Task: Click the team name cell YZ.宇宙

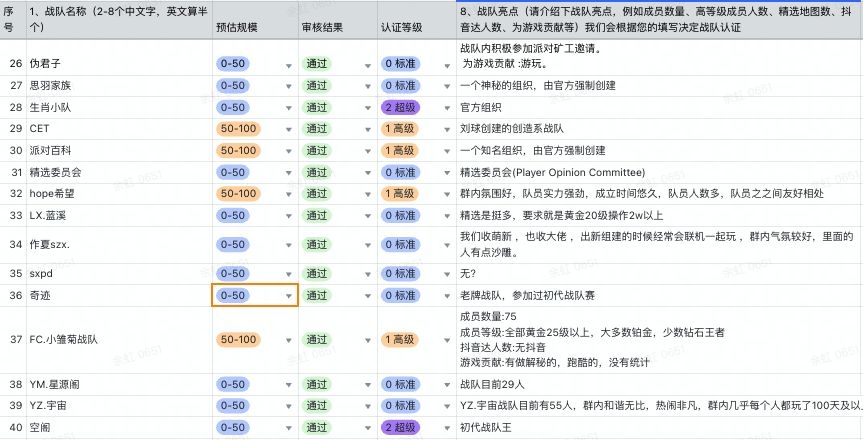Action: point(119,406)
